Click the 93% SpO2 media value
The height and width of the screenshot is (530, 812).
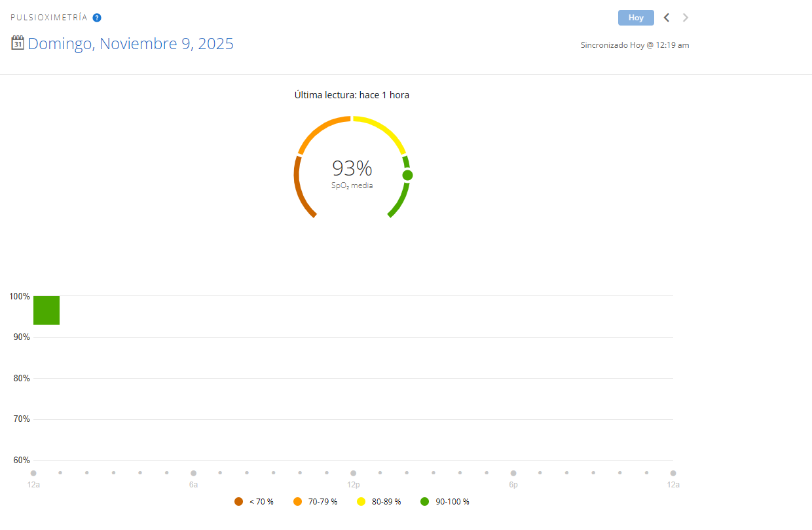click(x=352, y=169)
